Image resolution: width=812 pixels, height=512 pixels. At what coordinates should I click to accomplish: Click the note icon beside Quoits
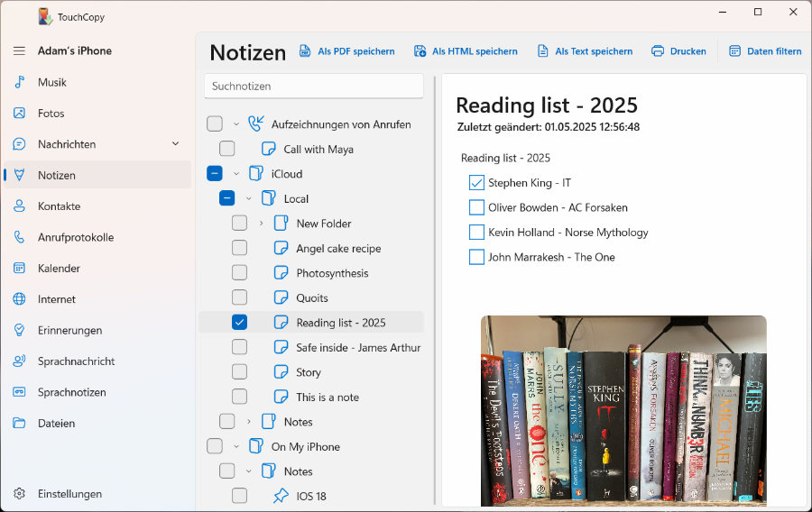click(x=281, y=297)
